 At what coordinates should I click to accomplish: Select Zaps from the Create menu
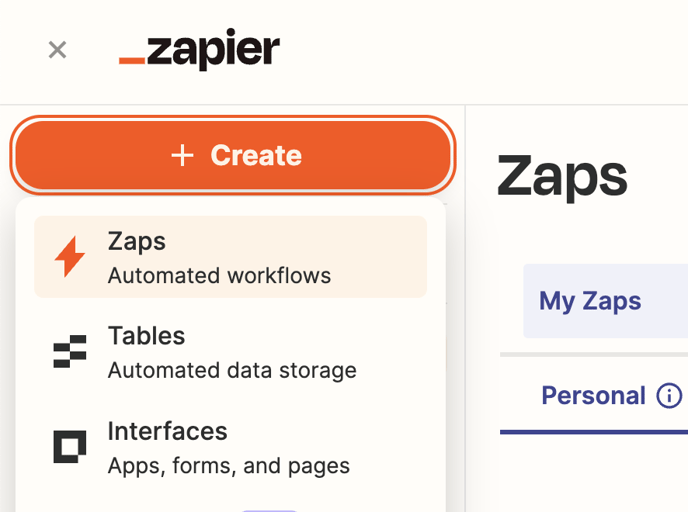pyautogui.click(x=230, y=257)
